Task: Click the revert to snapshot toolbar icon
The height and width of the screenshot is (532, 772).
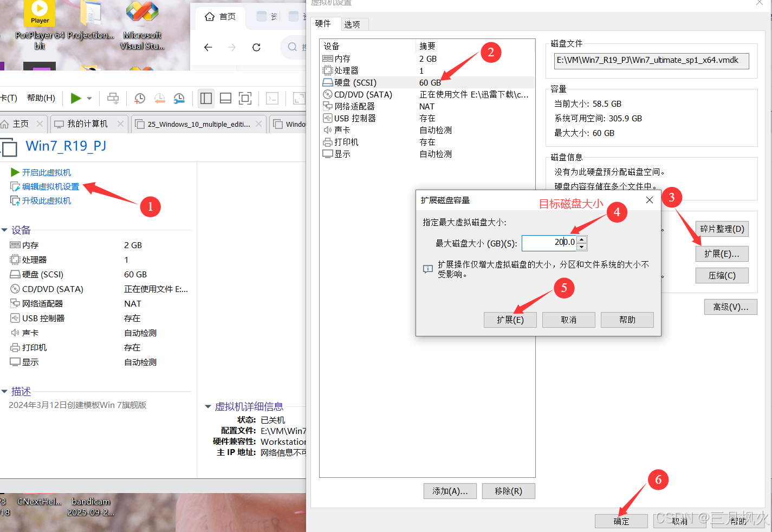Action: click(159, 98)
